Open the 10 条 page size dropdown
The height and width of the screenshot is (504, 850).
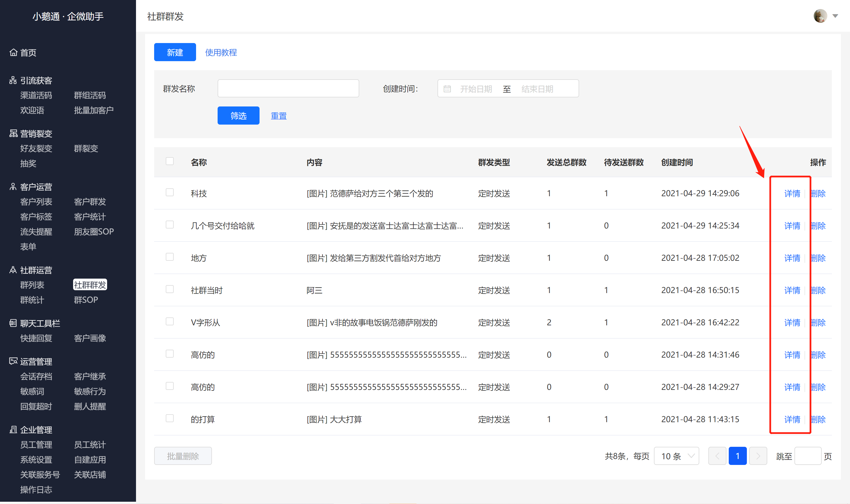coord(676,456)
